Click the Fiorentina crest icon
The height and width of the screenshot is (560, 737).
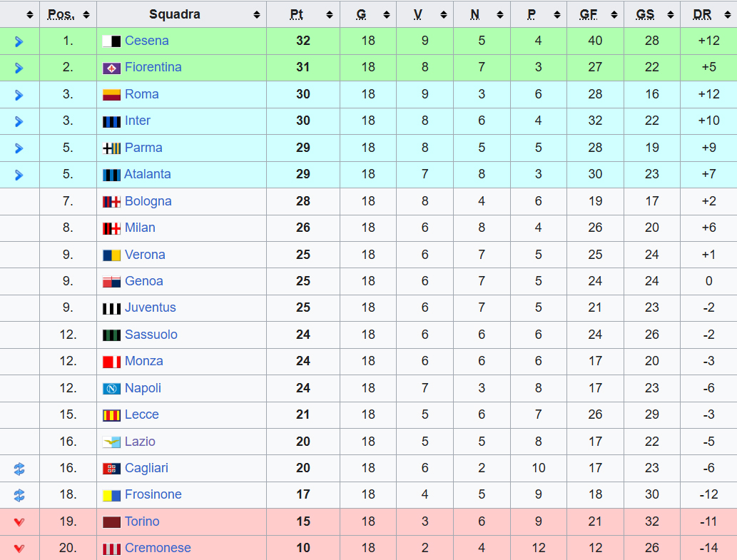pos(111,68)
